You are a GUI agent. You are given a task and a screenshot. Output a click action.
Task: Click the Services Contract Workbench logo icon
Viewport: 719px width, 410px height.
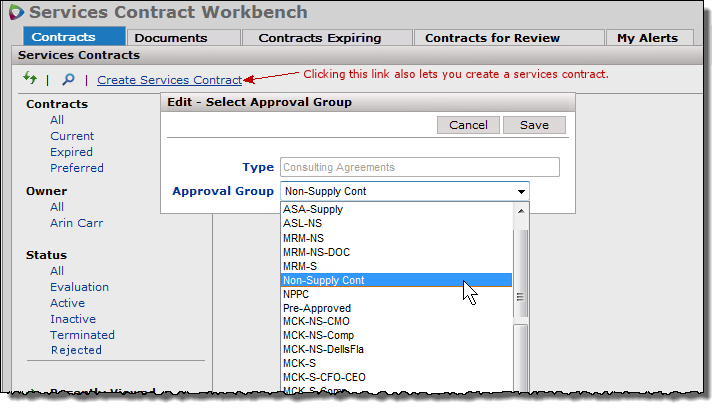15,13
